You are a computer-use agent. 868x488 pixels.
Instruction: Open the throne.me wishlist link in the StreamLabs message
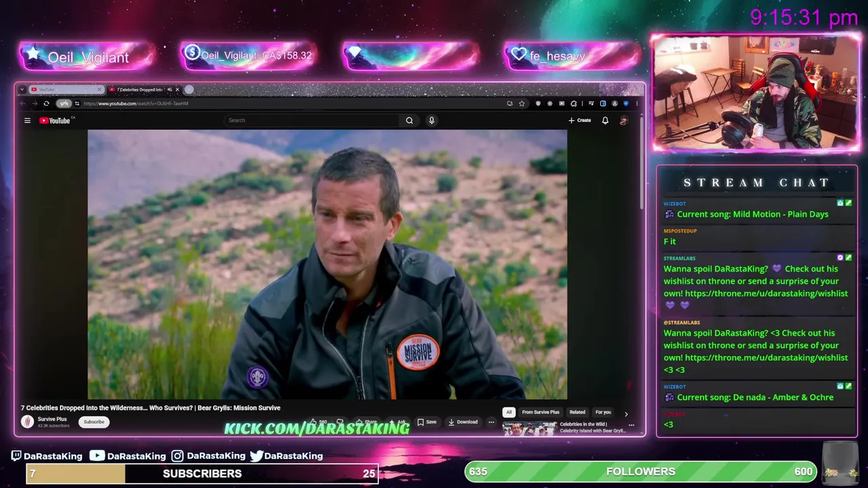[x=766, y=293]
